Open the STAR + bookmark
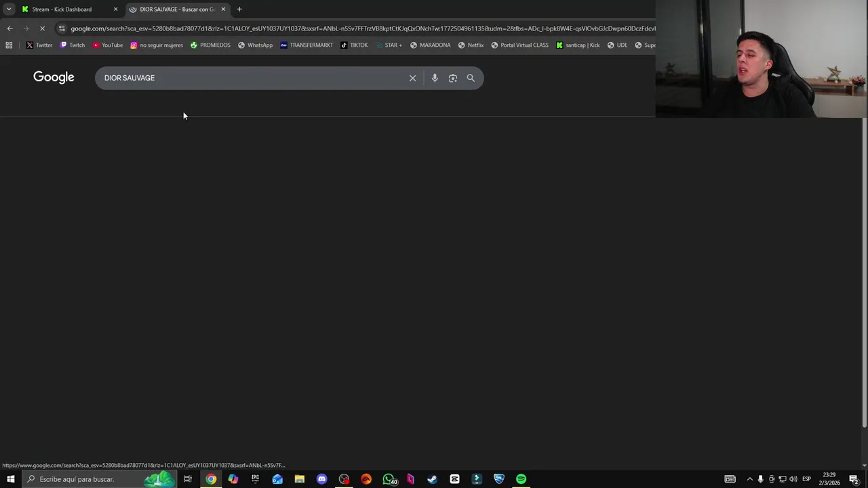 pyautogui.click(x=389, y=45)
